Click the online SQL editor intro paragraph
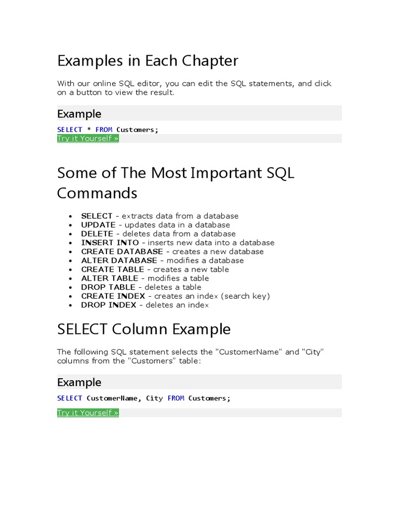 (194, 88)
